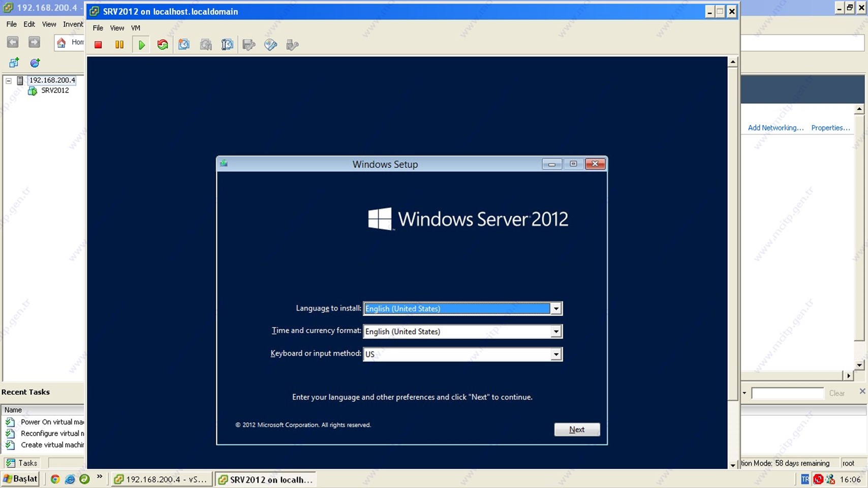Switch to the 192.168.200.4 vSphere taskbar button
This screenshot has width=868, height=488.
pos(161,479)
